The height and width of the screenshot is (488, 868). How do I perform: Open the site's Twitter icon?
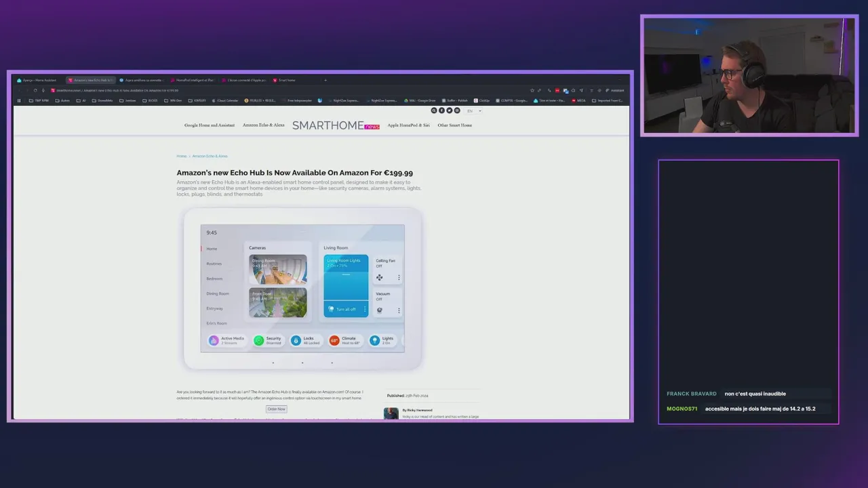tap(449, 110)
